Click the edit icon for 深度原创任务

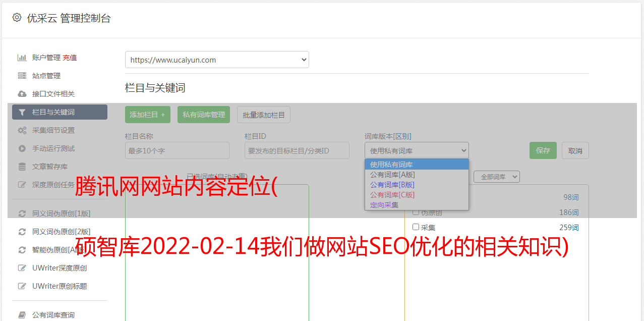pyautogui.click(x=22, y=185)
